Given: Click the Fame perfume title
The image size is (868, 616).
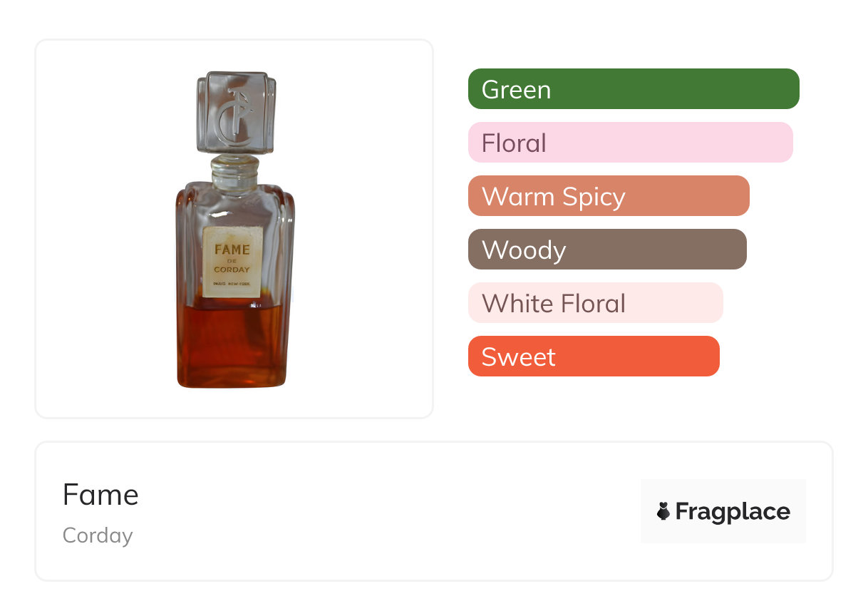Looking at the screenshot, I should point(100,495).
